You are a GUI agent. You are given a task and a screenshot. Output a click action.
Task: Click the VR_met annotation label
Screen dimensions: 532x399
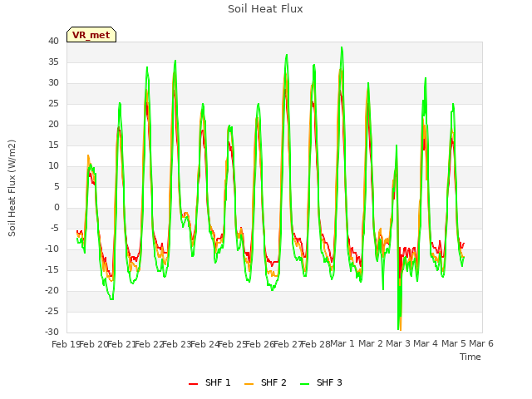pos(91,35)
